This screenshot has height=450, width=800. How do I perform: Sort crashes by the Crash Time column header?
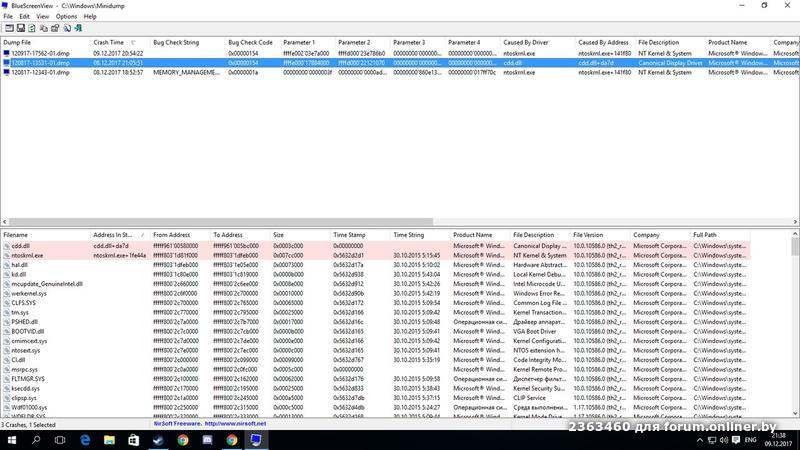point(108,43)
